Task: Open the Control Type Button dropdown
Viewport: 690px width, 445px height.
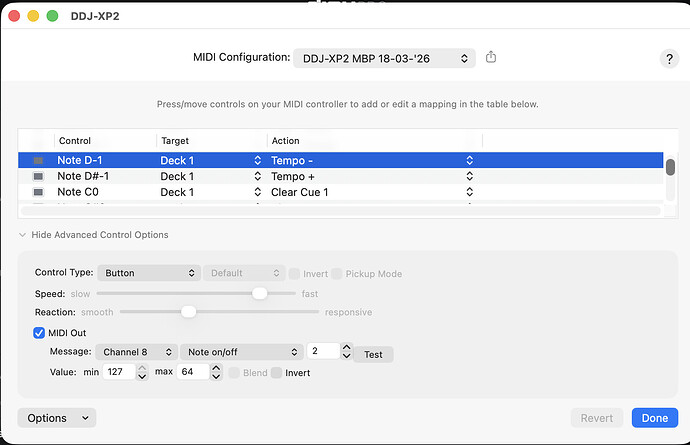Action: 149,273
